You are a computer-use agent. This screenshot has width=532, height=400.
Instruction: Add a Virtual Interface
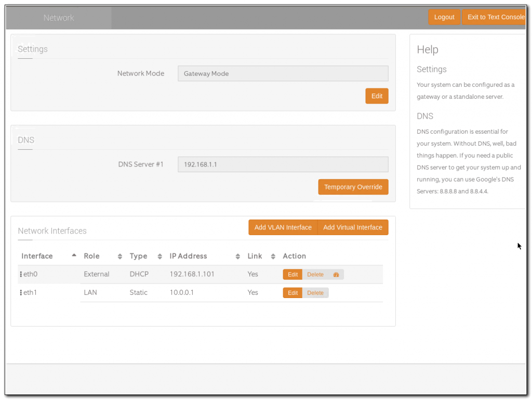tap(352, 227)
